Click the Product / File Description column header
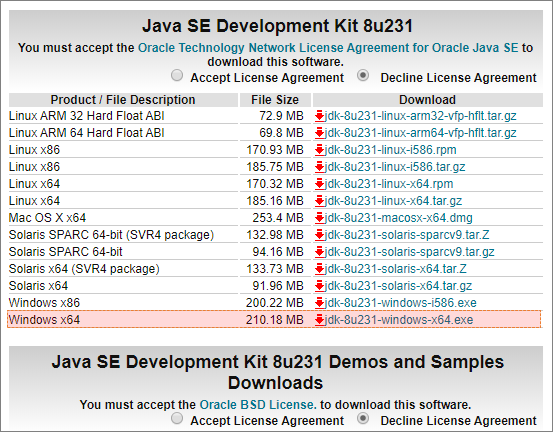 123,100
